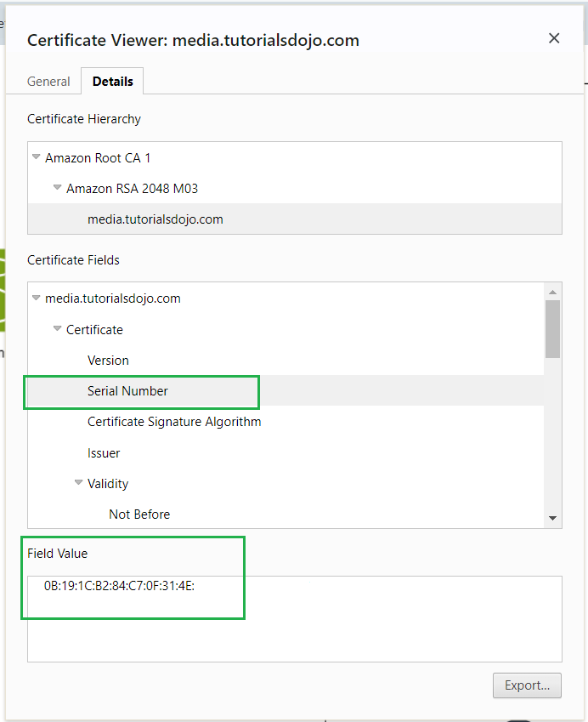Image resolution: width=588 pixels, height=722 pixels.
Task: Click the scroll up arrow in Certificate Fields
Action: (x=552, y=292)
